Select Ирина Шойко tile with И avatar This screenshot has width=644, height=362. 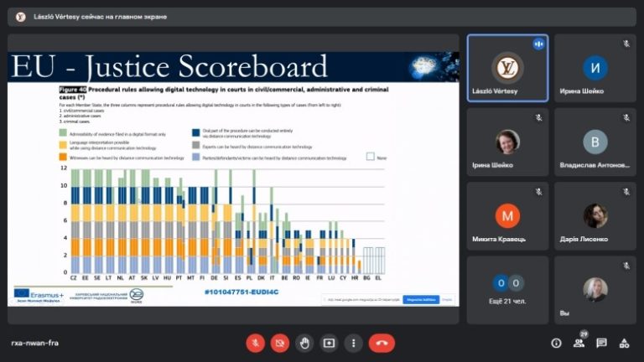point(595,68)
